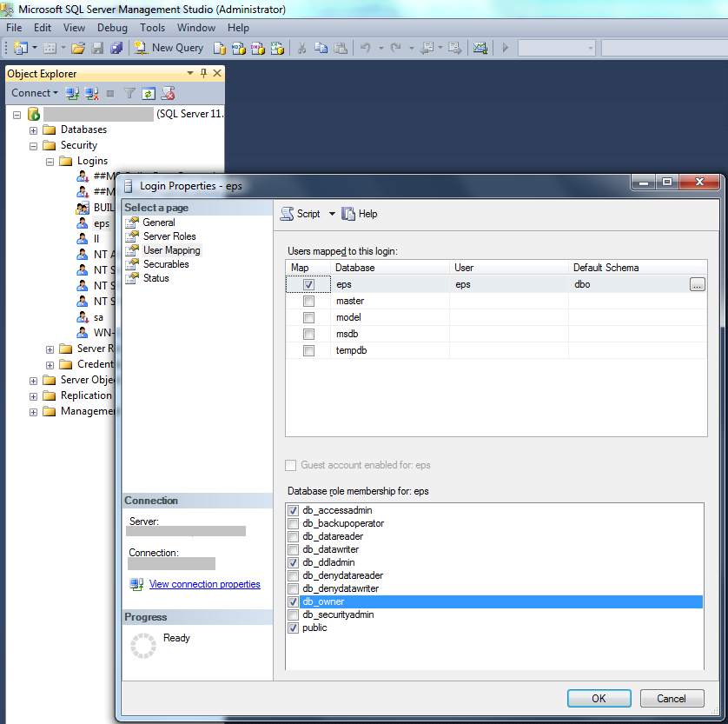Click the Paste icon in toolbar
Viewport: 728px width, 724px height.
[341, 48]
